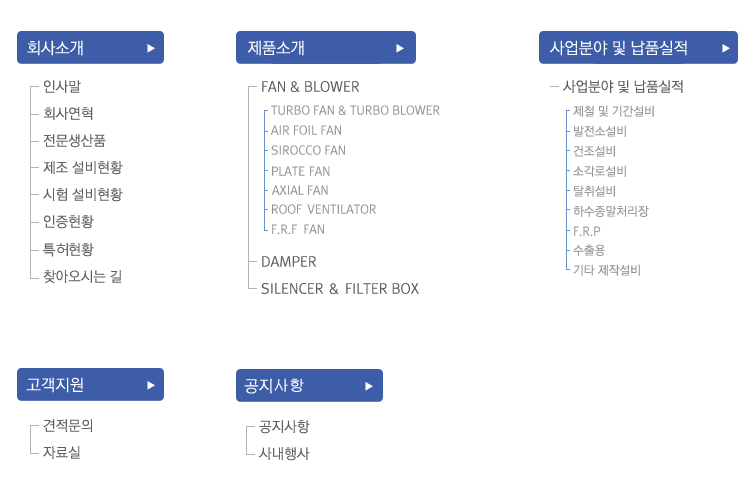Open TURBO FAN & TURBO BLOWER
This screenshot has height=479, width=755.
(355, 111)
